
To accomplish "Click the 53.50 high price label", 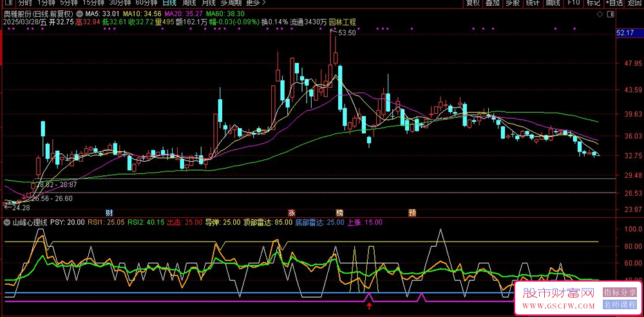I will [x=346, y=32].
